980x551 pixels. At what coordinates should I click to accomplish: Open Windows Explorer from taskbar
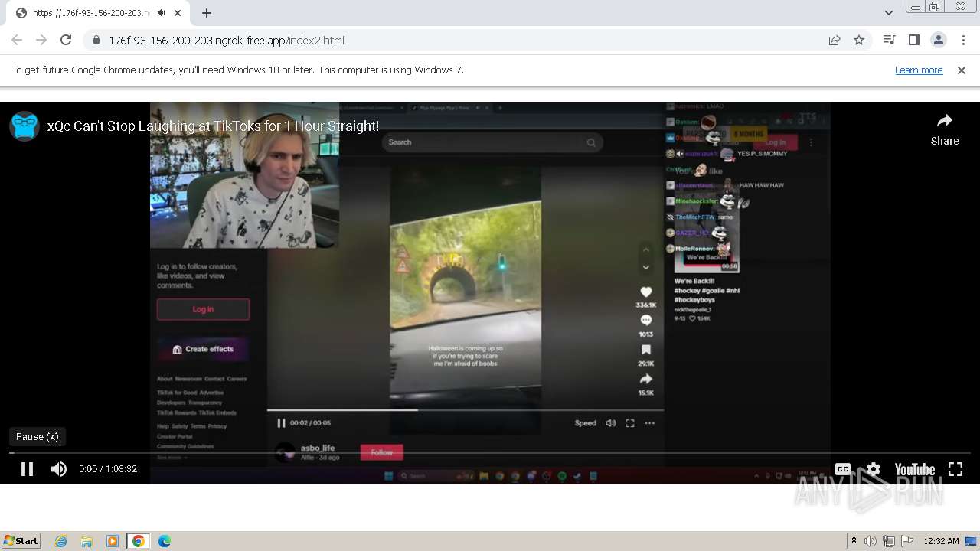(87, 541)
